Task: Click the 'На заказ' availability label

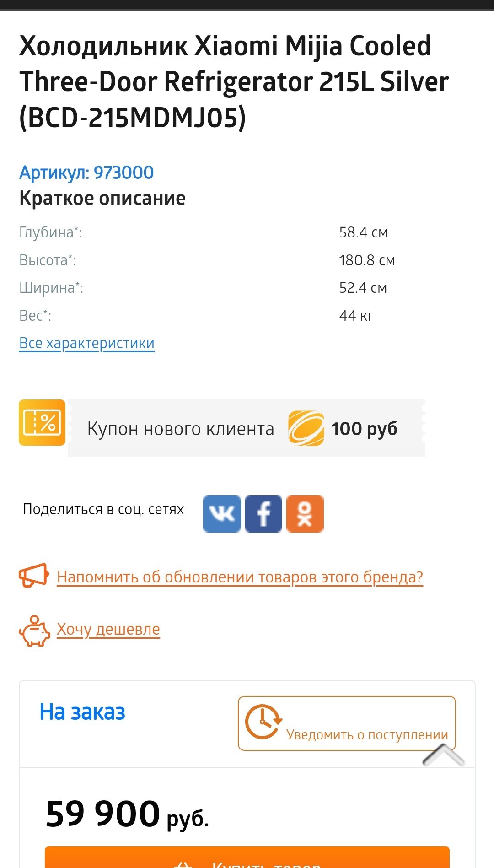Action: click(82, 712)
